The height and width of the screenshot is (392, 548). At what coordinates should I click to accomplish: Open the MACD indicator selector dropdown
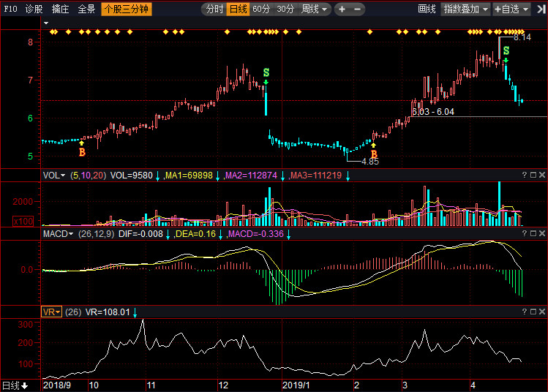point(58,234)
